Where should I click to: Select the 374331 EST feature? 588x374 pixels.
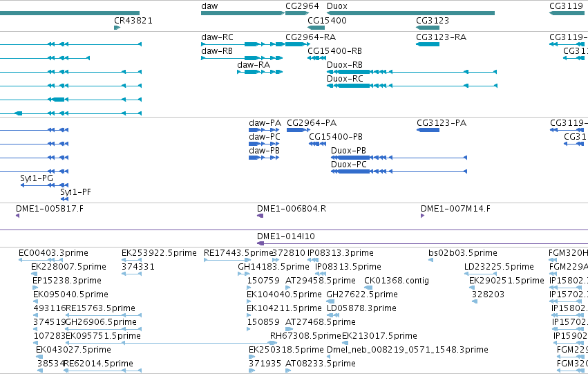(x=131, y=274)
